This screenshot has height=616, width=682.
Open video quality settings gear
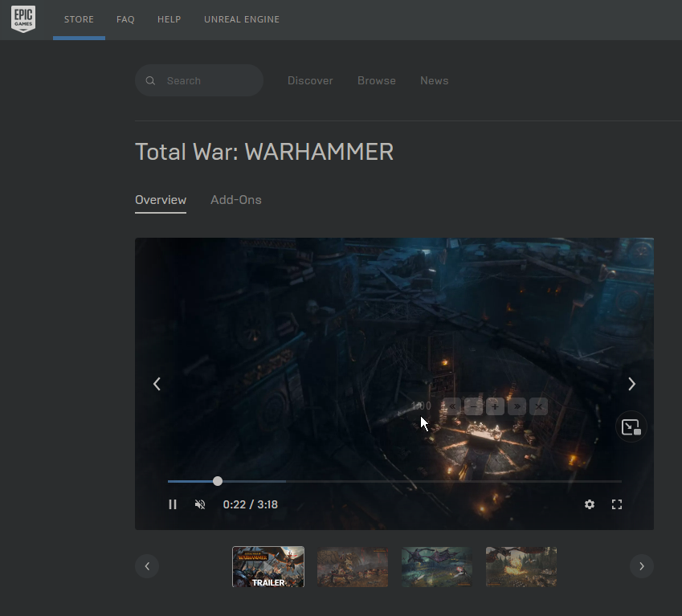coord(590,504)
